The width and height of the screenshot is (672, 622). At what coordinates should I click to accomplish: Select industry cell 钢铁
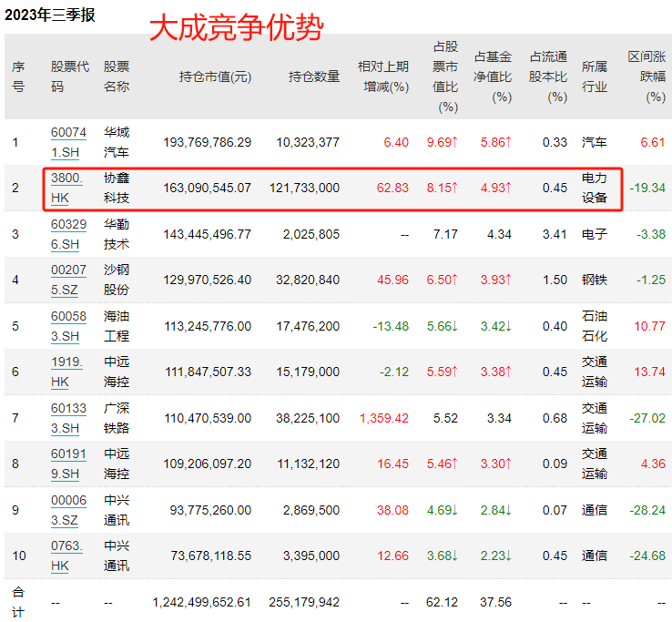click(595, 280)
